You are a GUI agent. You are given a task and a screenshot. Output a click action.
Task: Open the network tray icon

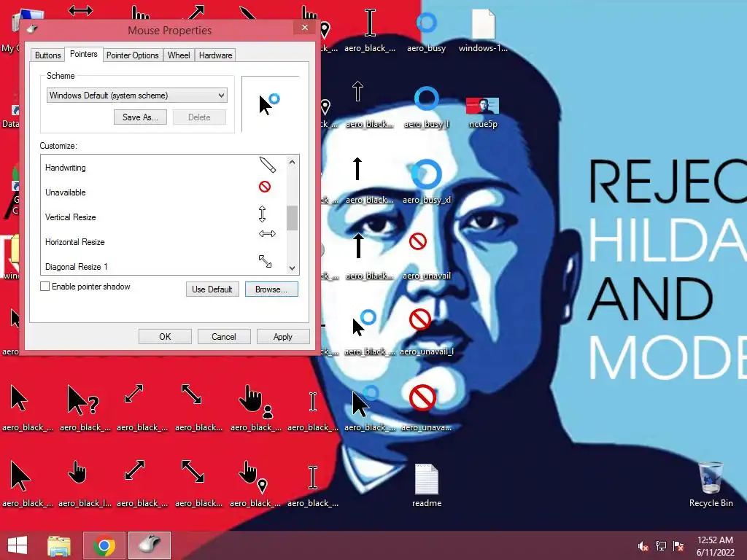point(661,546)
